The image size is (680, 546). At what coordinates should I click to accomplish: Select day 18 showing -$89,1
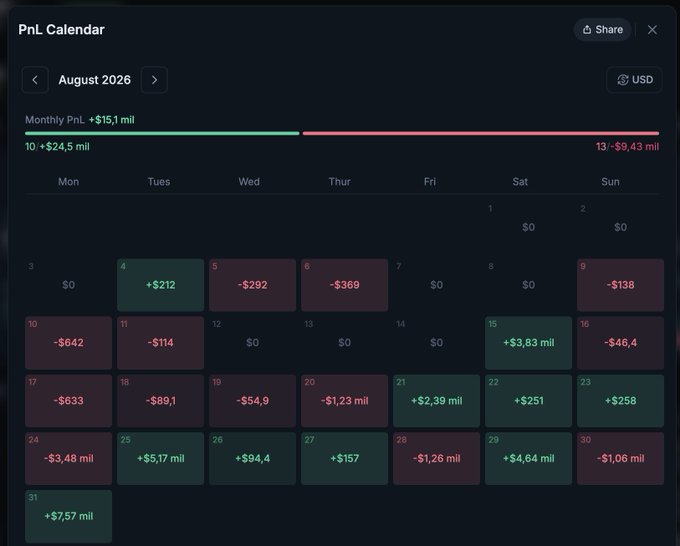click(x=160, y=401)
